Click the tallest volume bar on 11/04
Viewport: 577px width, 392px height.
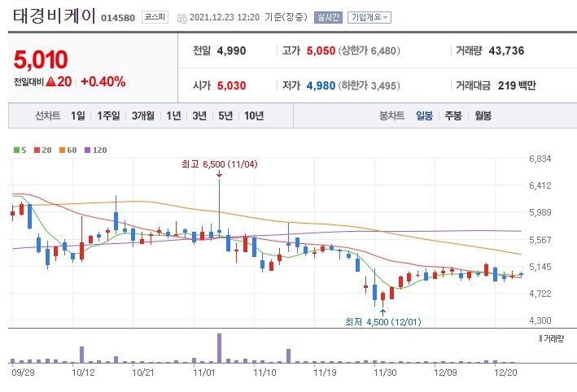[x=219, y=348]
